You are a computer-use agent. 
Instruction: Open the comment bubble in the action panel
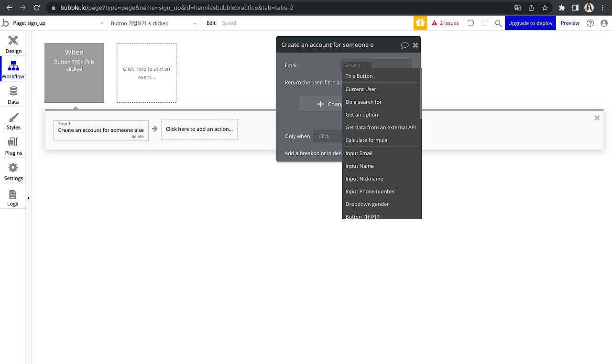click(404, 45)
